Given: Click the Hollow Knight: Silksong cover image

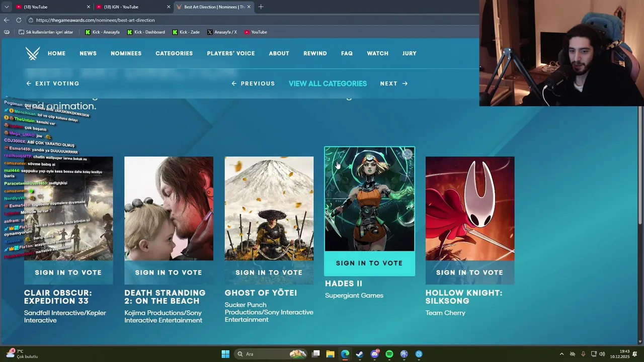Looking at the screenshot, I should tap(470, 209).
